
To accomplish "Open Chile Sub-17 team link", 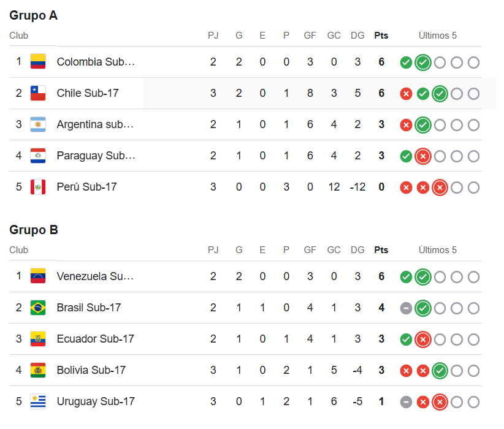I will 88,93.
